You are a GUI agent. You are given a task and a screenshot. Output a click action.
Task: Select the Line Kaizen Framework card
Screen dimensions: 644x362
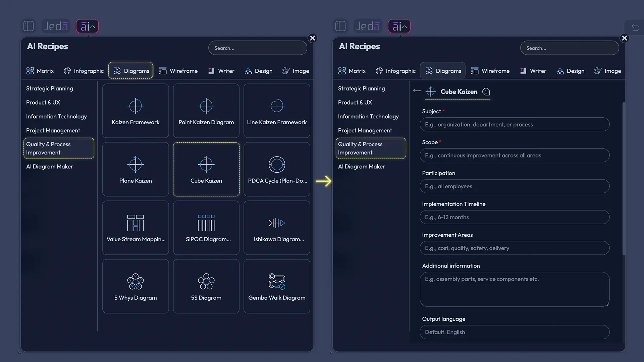pos(277,111)
